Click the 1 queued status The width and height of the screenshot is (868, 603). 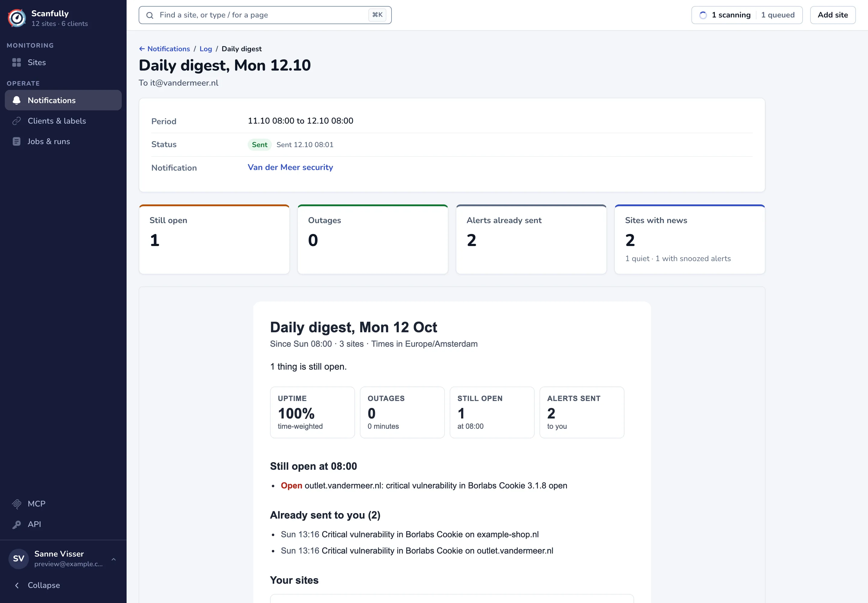[778, 15]
